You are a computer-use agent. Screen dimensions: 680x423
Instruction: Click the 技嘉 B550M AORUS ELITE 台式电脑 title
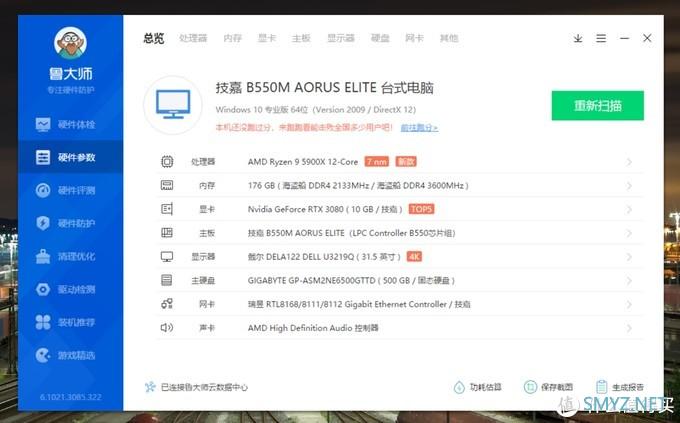[x=324, y=88]
